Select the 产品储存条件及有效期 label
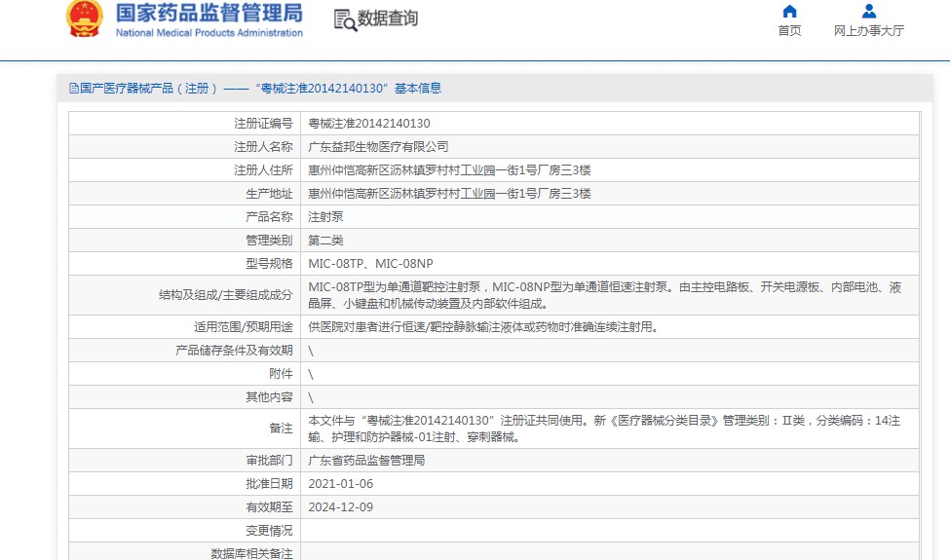The height and width of the screenshot is (560, 950). [x=234, y=351]
